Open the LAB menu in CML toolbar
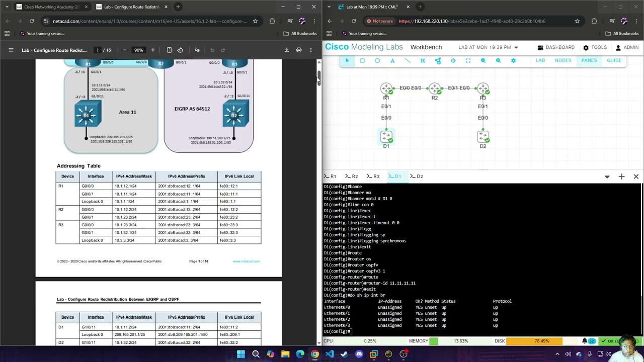 pyautogui.click(x=540, y=60)
